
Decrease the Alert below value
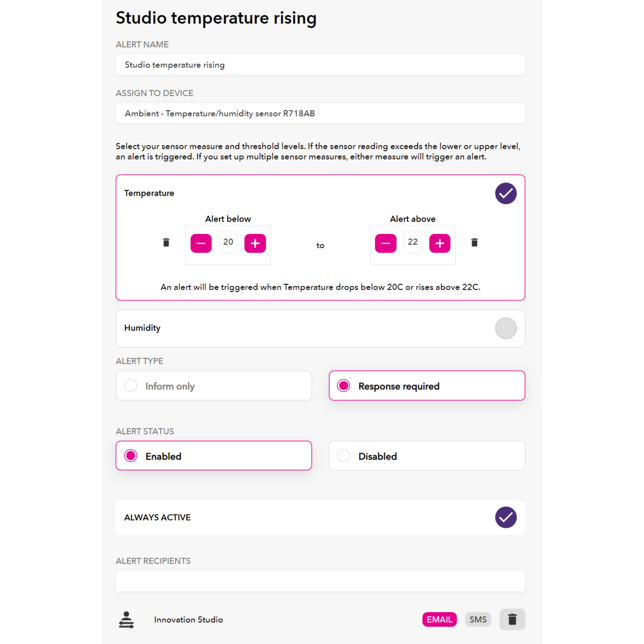coord(201,243)
